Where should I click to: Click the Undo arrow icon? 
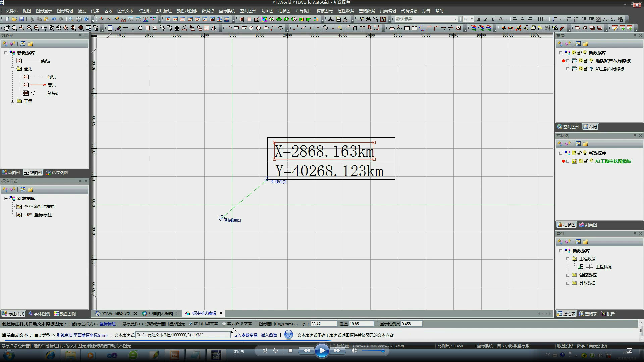point(54,19)
